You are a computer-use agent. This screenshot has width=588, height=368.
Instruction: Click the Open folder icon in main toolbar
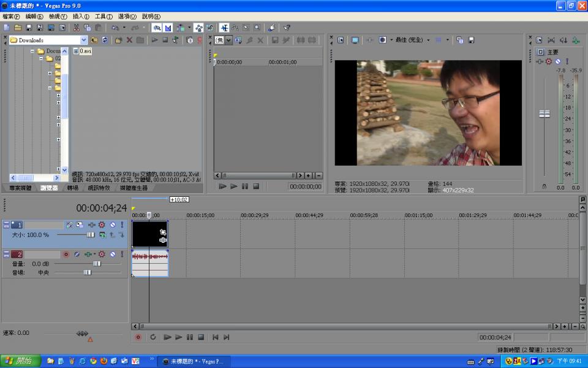pyautogui.click(x=18, y=28)
